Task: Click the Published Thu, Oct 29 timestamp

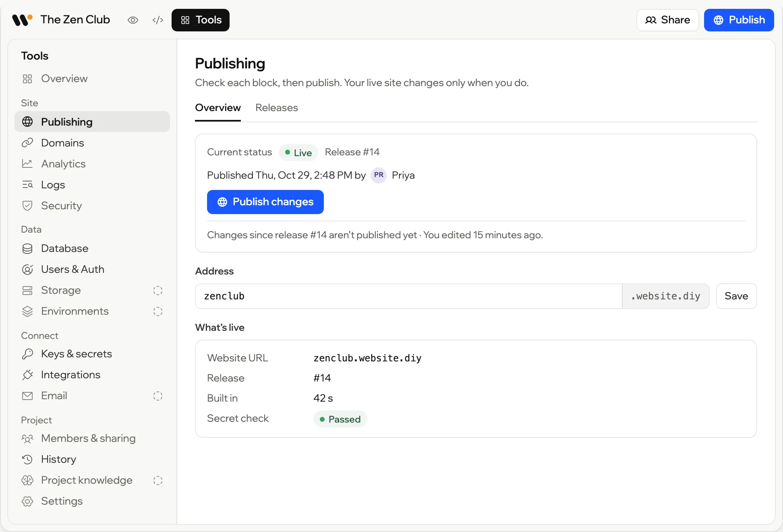Action: (x=286, y=175)
